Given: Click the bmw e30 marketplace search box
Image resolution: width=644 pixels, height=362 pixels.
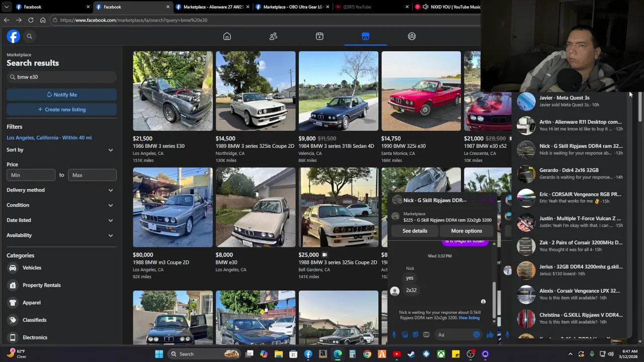Looking at the screenshot, I should coord(61,77).
